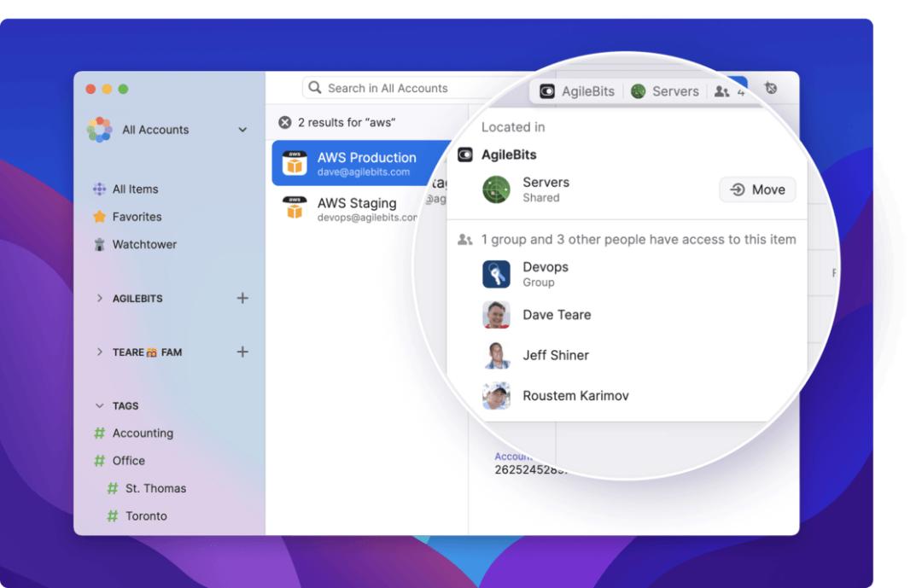Click the hash icon beside St. Thomas

[113, 489]
